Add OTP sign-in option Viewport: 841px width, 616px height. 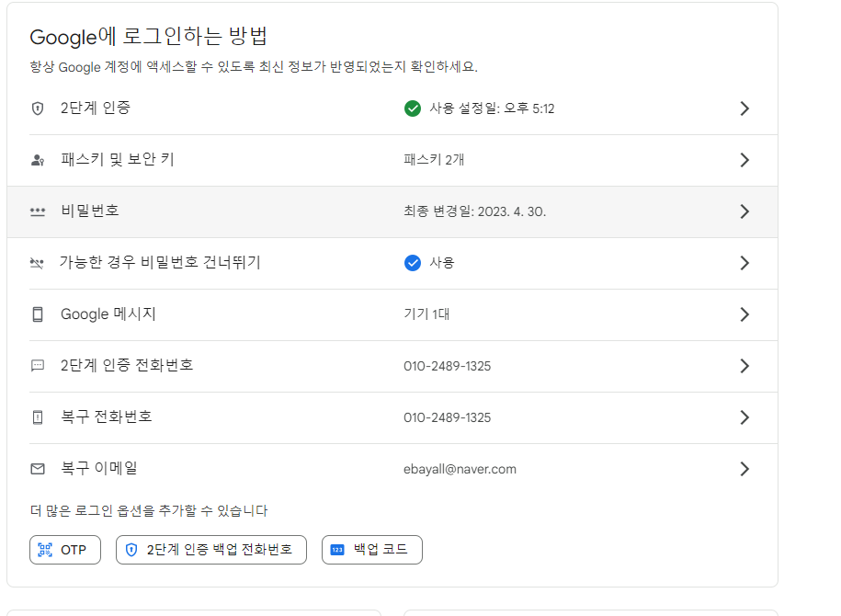tap(65, 550)
